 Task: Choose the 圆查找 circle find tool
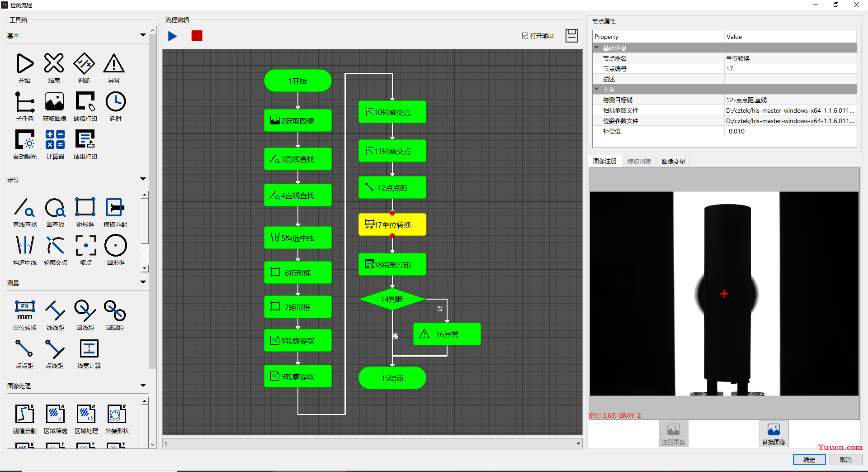point(55,207)
